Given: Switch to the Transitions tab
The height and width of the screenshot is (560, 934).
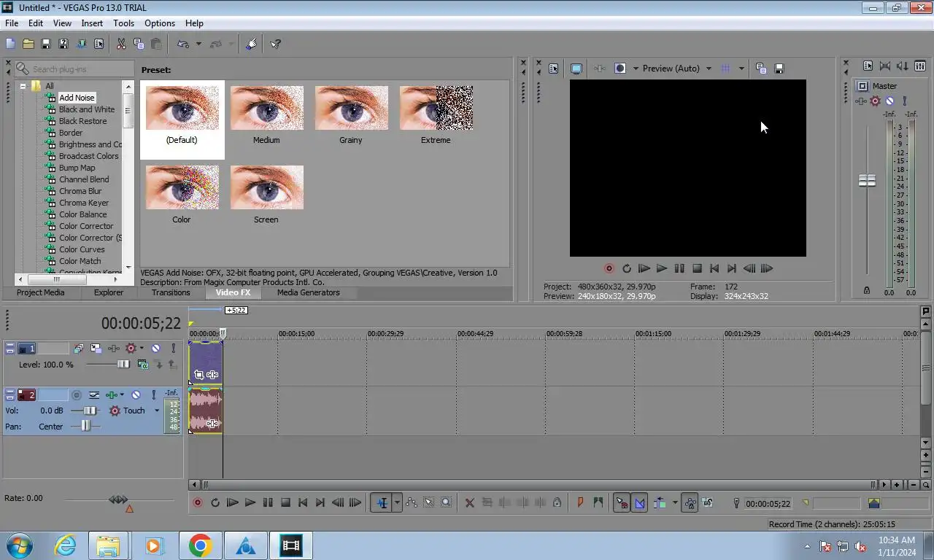Looking at the screenshot, I should (x=171, y=292).
